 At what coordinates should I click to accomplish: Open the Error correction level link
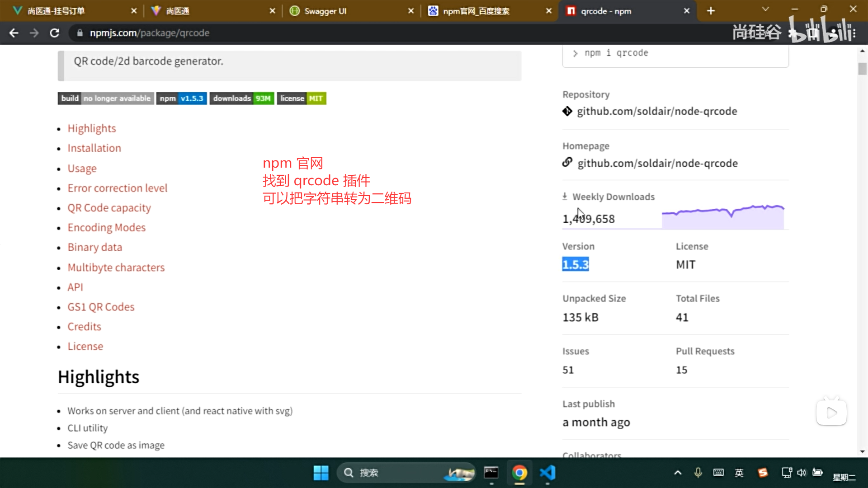tap(118, 188)
